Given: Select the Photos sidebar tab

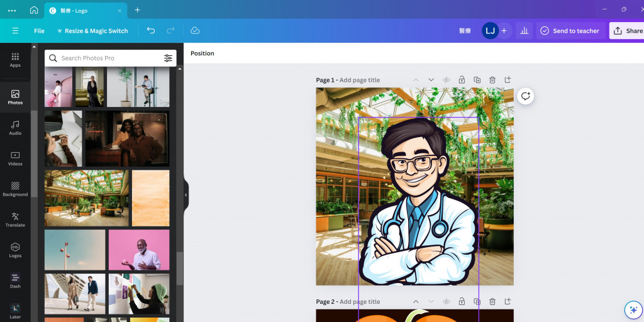Looking at the screenshot, I should pos(15,97).
